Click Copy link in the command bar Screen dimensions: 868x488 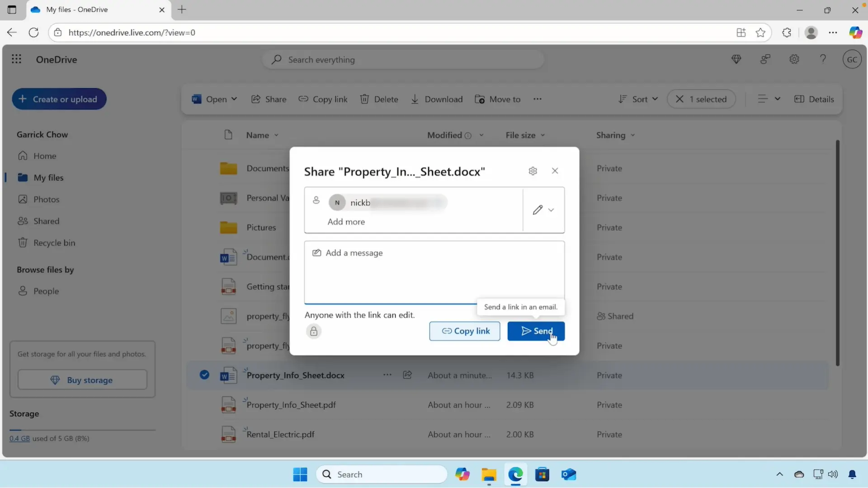[323, 99]
